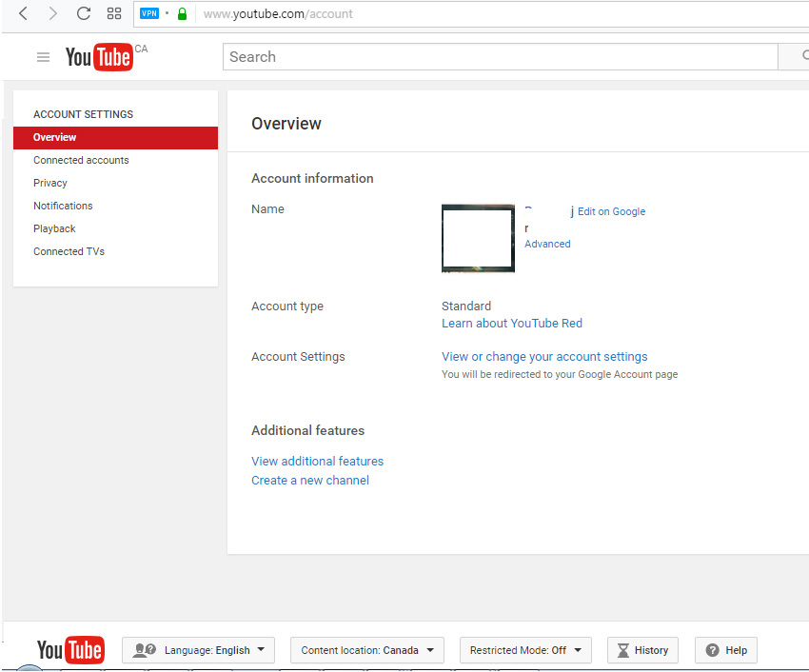
Task: Expand Content location: Canada dropdown
Action: click(x=366, y=650)
